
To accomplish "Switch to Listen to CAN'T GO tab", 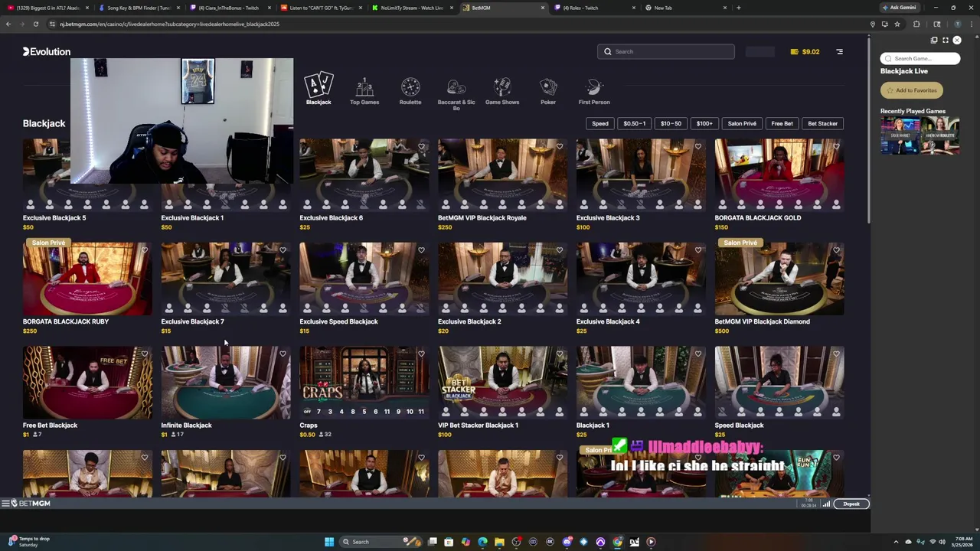I will click(319, 8).
